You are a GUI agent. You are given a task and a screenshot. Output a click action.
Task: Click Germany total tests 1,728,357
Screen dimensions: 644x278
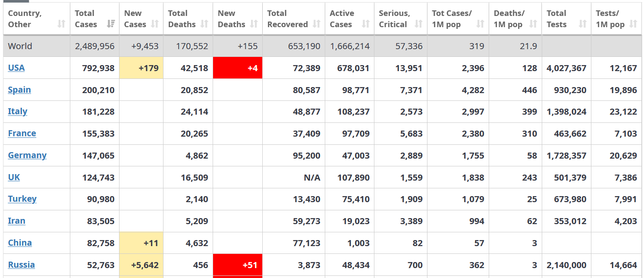click(x=566, y=156)
